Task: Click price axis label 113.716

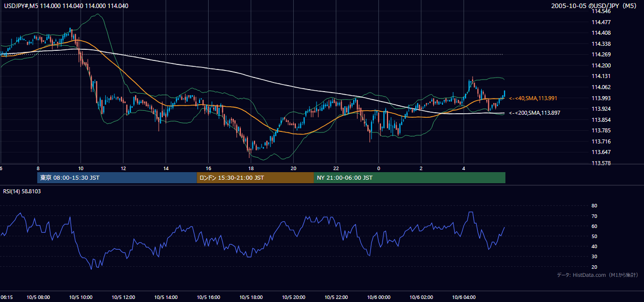Action: [x=601, y=141]
